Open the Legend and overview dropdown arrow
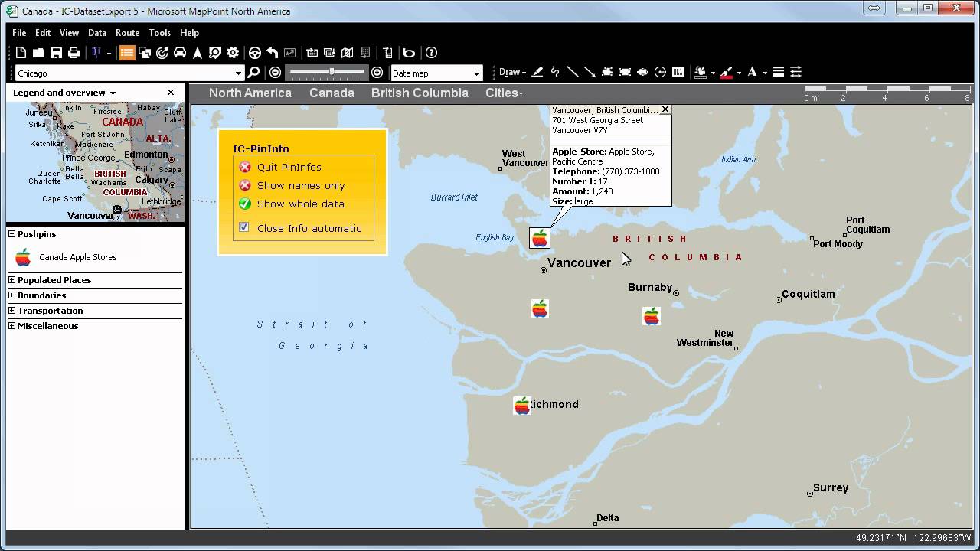The width and height of the screenshot is (980, 551). tap(113, 93)
